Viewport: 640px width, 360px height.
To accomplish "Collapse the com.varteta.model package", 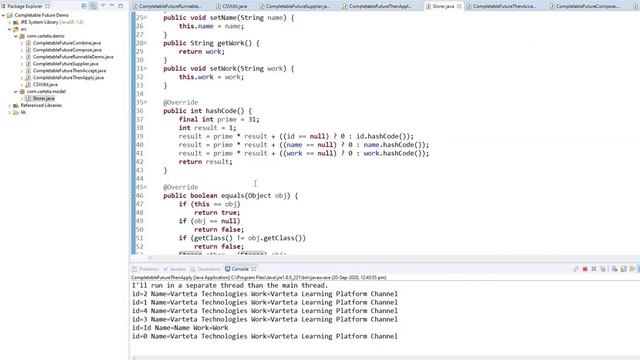I will pyautogui.click(x=16, y=92).
